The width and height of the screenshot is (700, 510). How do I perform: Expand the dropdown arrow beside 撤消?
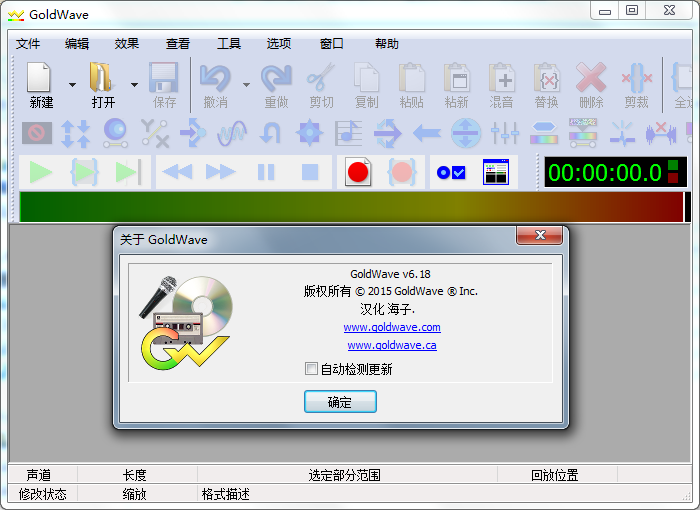(x=246, y=85)
